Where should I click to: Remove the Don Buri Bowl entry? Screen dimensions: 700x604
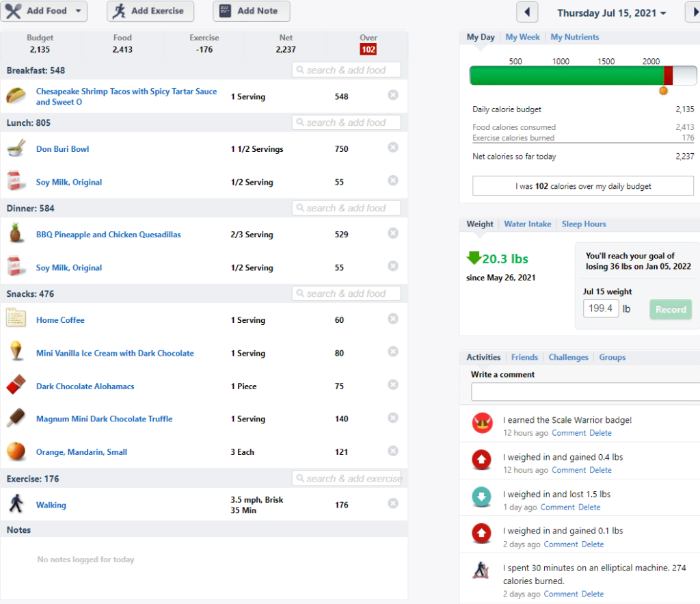pyautogui.click(x=393, y=148)
